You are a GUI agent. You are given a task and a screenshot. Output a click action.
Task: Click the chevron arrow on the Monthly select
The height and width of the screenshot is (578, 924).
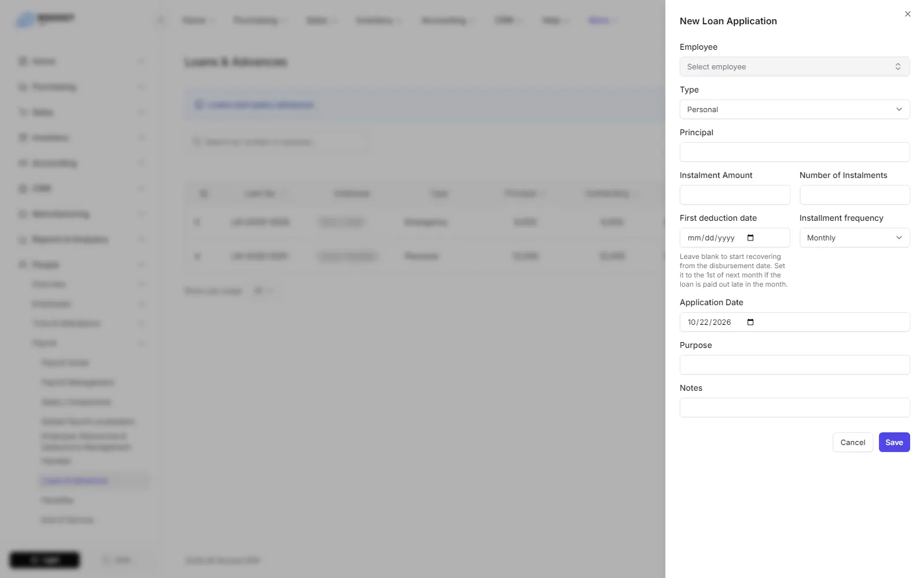pyautogui.click(x=899, y=238)
